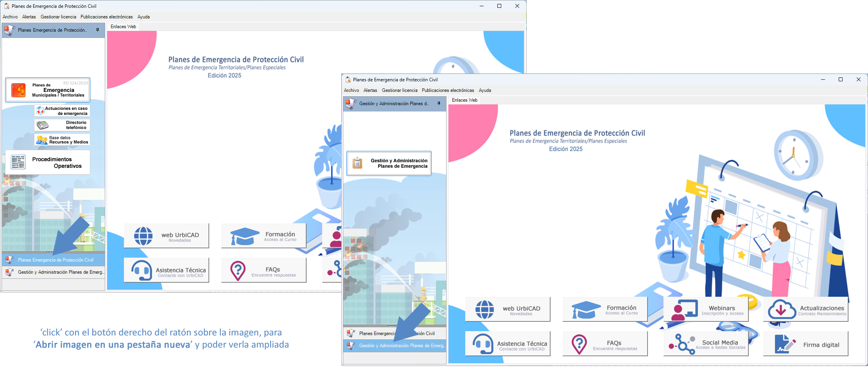Open Webinars Inscripción y Acceso
The width and height of the screenshot is (868, 373).
pyautogui.click(x=706, y=309)
